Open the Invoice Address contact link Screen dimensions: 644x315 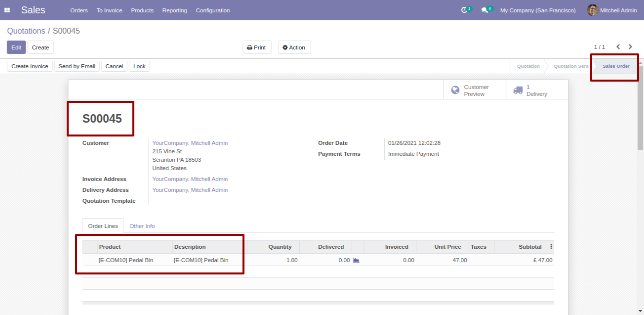pos(190,179)
